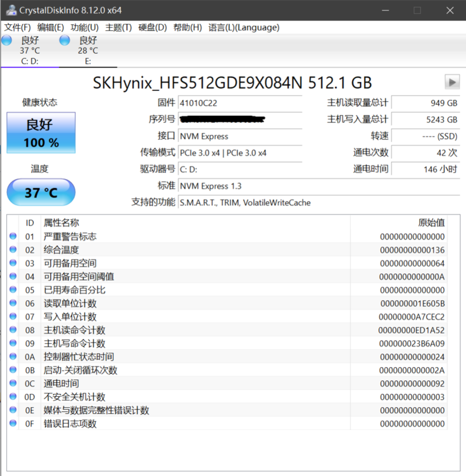The width and height of the screenshot is (466, 476).
Task: Click the 良好 100% health status button
Action: pyautogui.click(x=41, y=133)
